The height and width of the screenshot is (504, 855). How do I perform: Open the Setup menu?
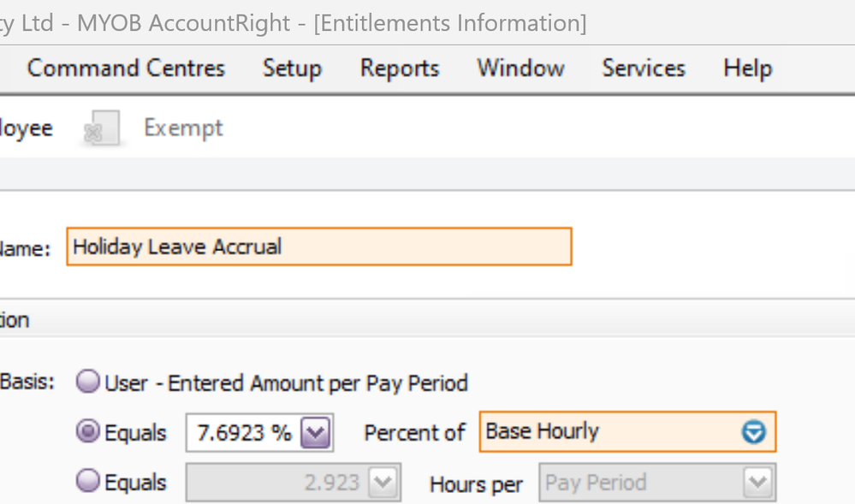(x=292, y=68)
